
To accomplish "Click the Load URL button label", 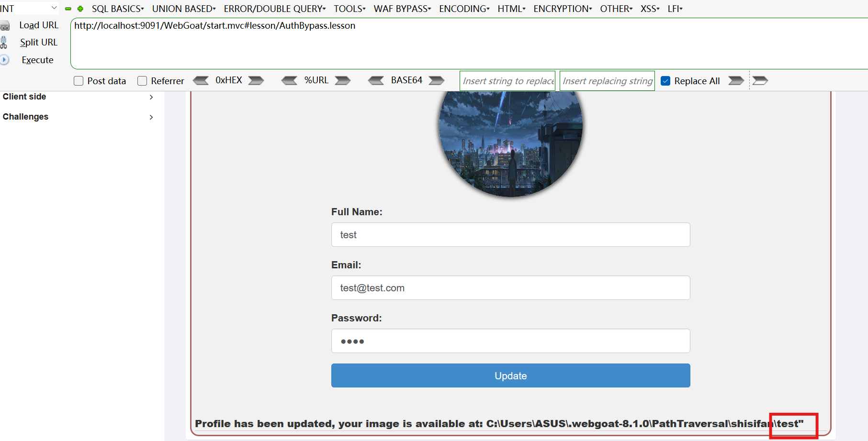I will (x=39, y=25).
